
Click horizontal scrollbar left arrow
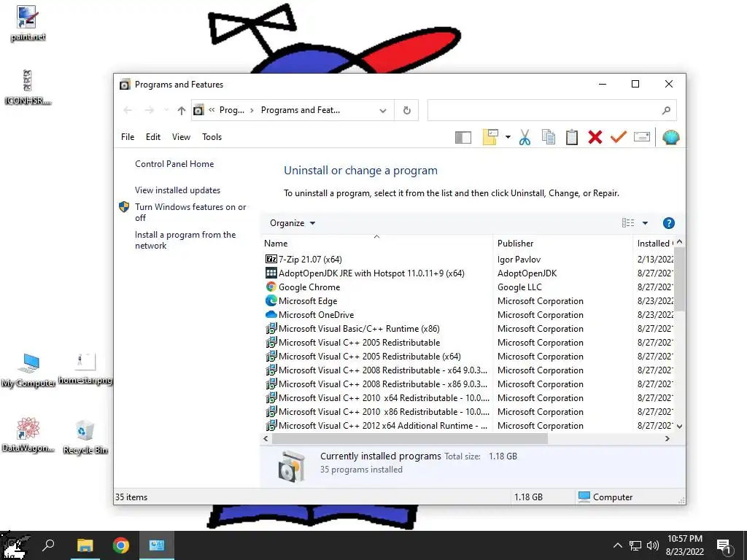coord(266,438)
